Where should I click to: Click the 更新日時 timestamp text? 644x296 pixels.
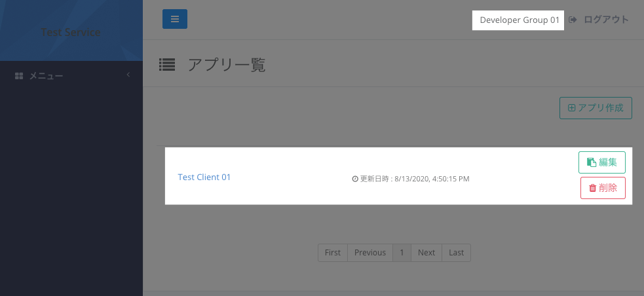click(415, 179)
